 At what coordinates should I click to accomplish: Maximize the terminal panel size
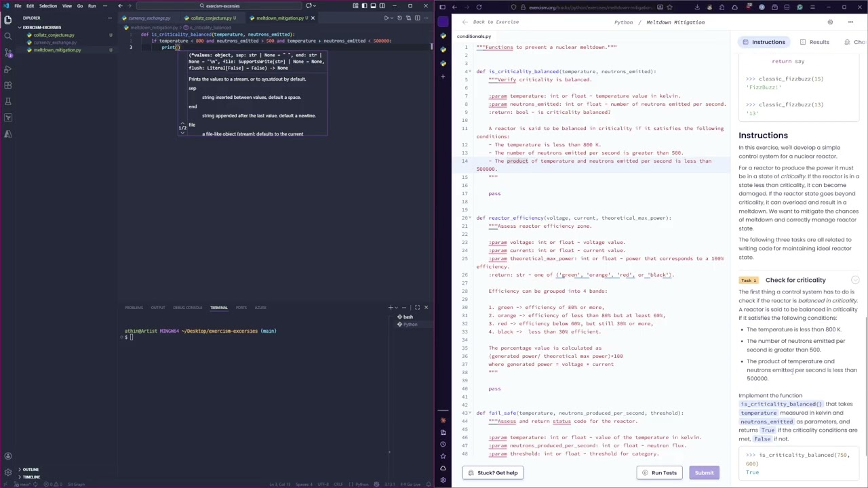[x=417, y=308]
